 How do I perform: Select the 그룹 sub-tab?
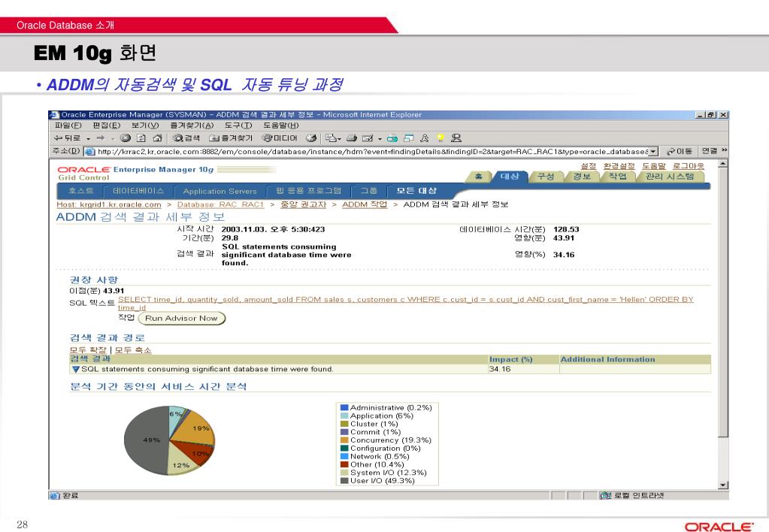tap(369, 191)
